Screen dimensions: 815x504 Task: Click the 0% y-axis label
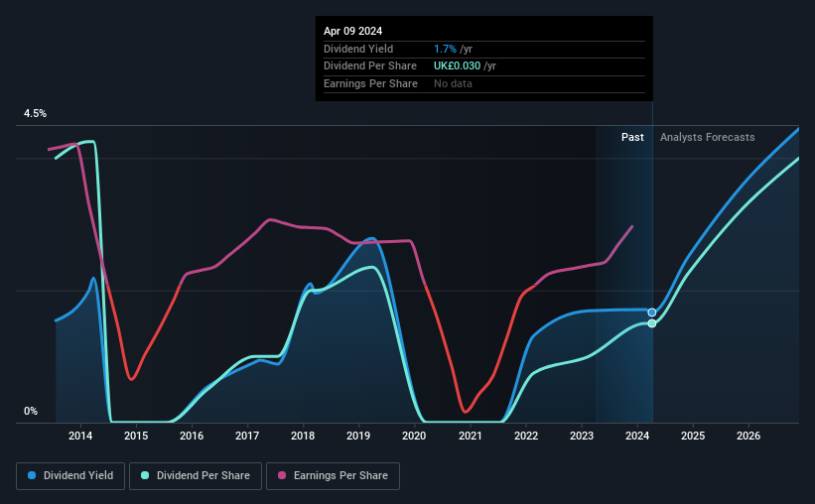point(31,411)
